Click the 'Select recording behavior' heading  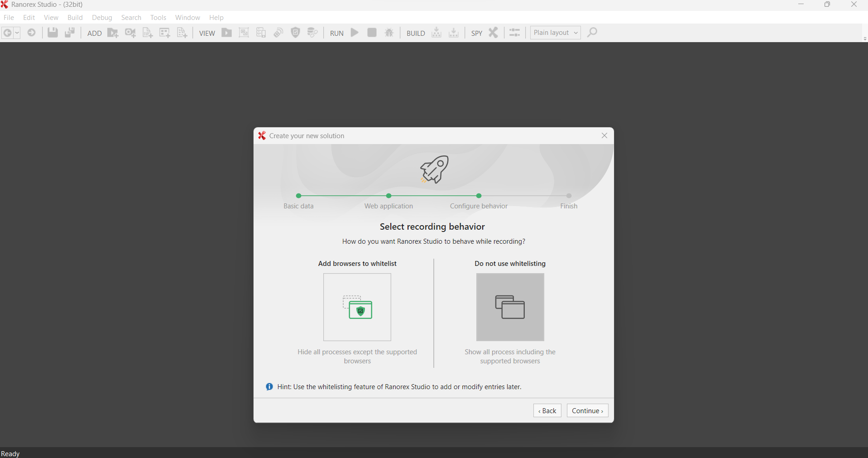pyautogui.click(x=432, y=227)
